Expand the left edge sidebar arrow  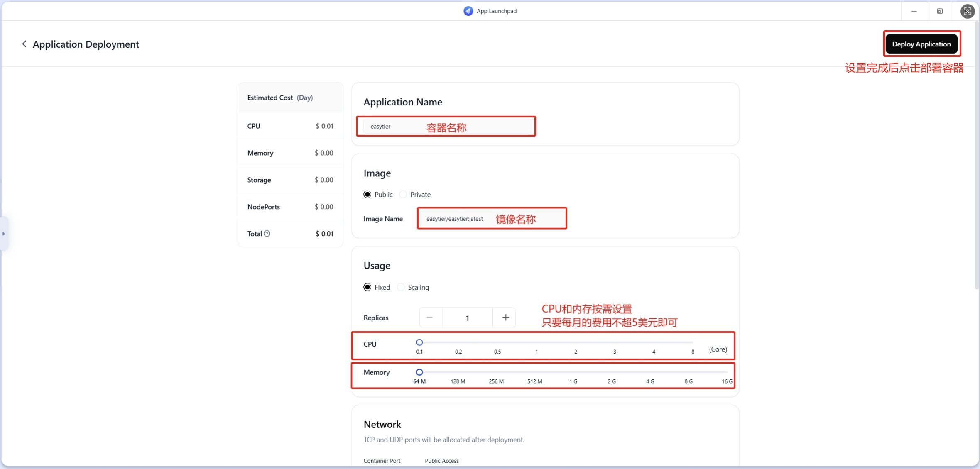point(4,234)
